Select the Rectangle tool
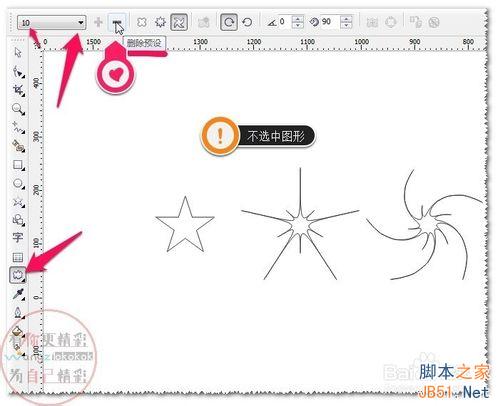Viewport: 500px width, 406px height. [18, 165]
